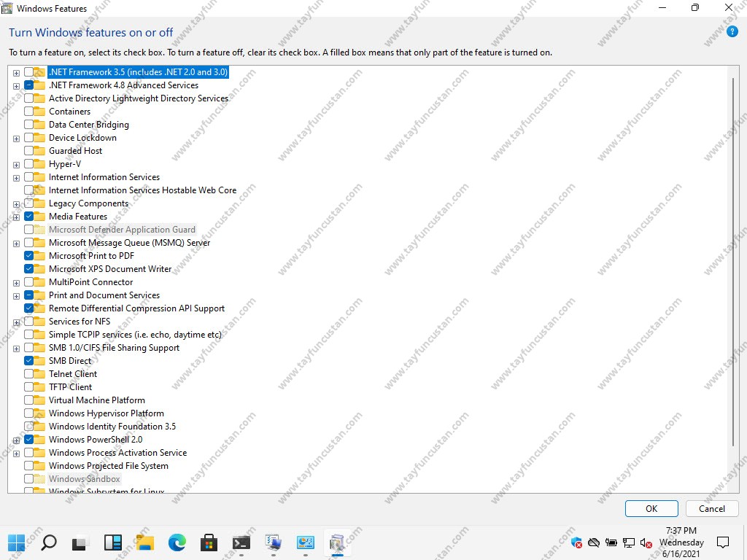Image resolution: width=747 pixels, height=560 pixels.
Task: Expand SMB 1.0/CIFS File Sharing Support
Action: click(x=16, y=349)
